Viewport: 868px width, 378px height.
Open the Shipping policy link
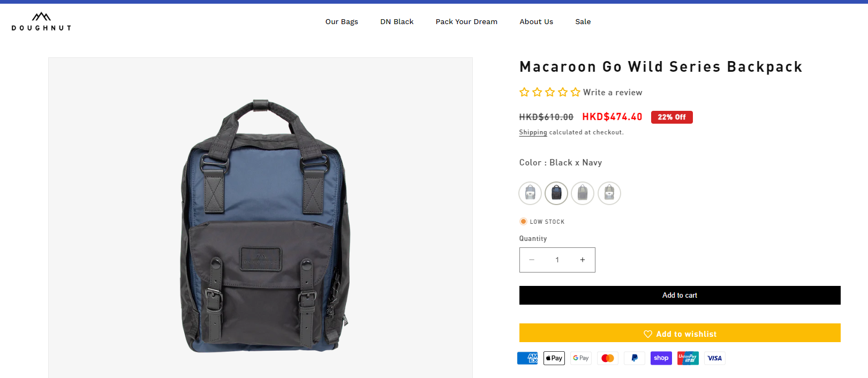pyautogui.click(x=533, y=132)
